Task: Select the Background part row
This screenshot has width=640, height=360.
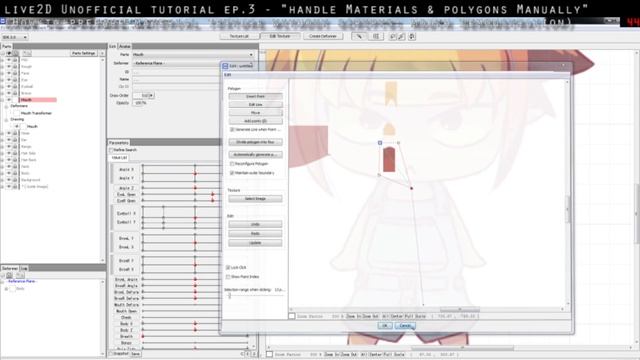Action: coord(31,180)
